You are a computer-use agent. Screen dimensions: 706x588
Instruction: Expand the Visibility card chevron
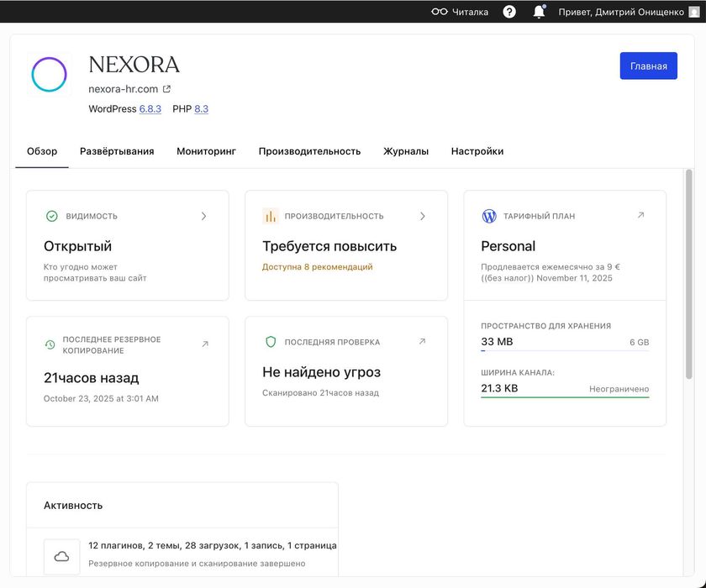(x=203, y=216)
